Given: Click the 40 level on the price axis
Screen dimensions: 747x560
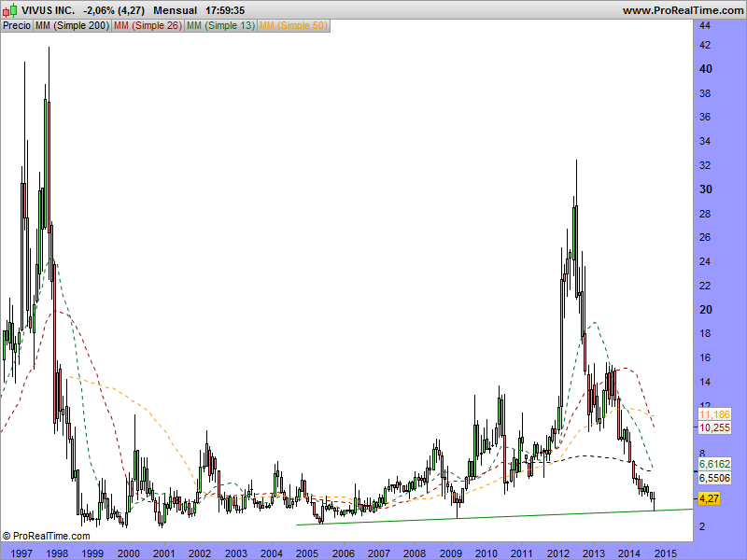Looking at the screenshot, I should (x=706, y=69).
